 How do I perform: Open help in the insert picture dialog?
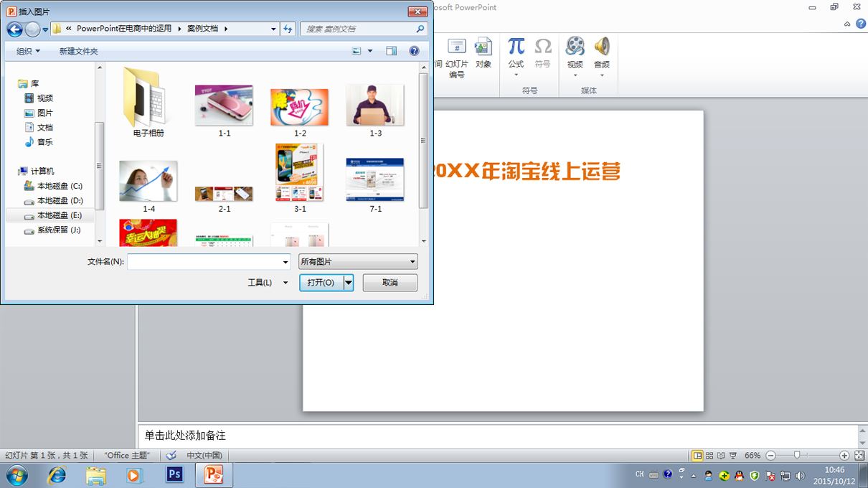414,51
